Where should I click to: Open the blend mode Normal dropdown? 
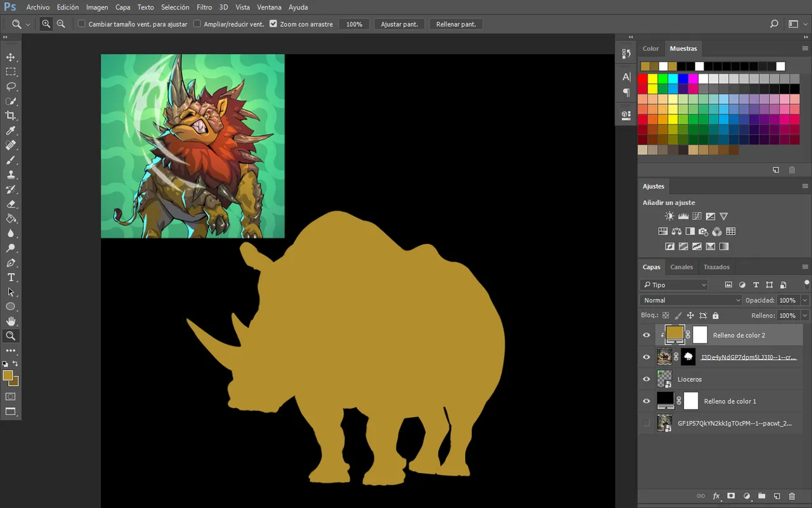coord(691,300)
